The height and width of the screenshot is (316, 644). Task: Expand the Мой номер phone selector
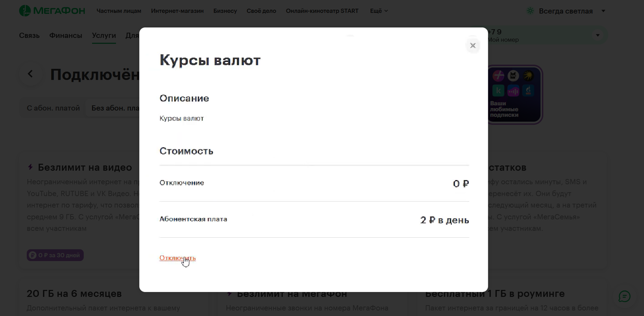[x=598, y=35]
